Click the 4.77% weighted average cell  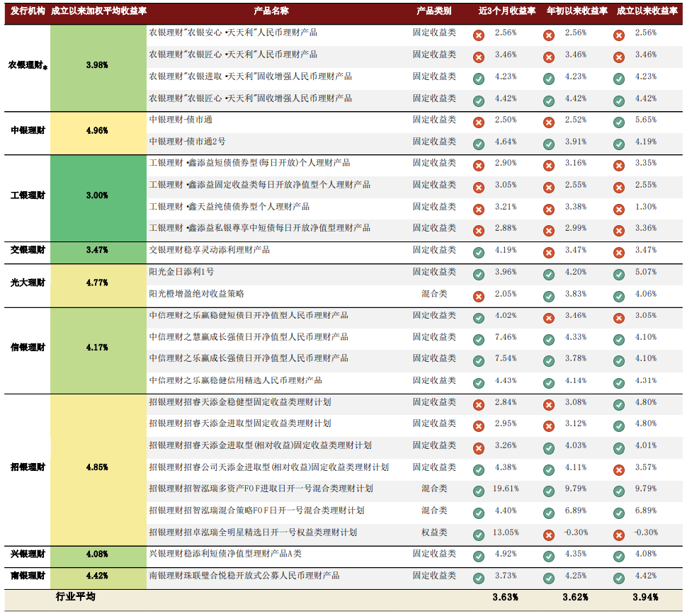(x=98, y=285)
